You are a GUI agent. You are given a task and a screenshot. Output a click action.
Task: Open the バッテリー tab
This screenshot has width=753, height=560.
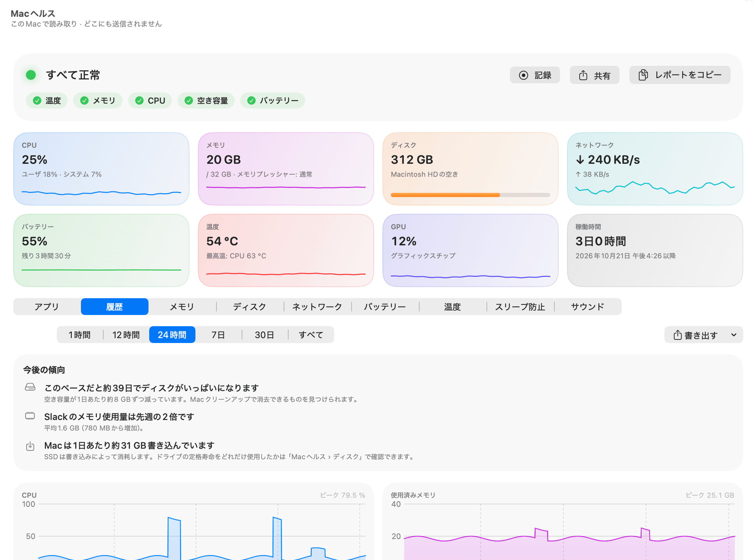pyautogui.click(x=385, y=307)
